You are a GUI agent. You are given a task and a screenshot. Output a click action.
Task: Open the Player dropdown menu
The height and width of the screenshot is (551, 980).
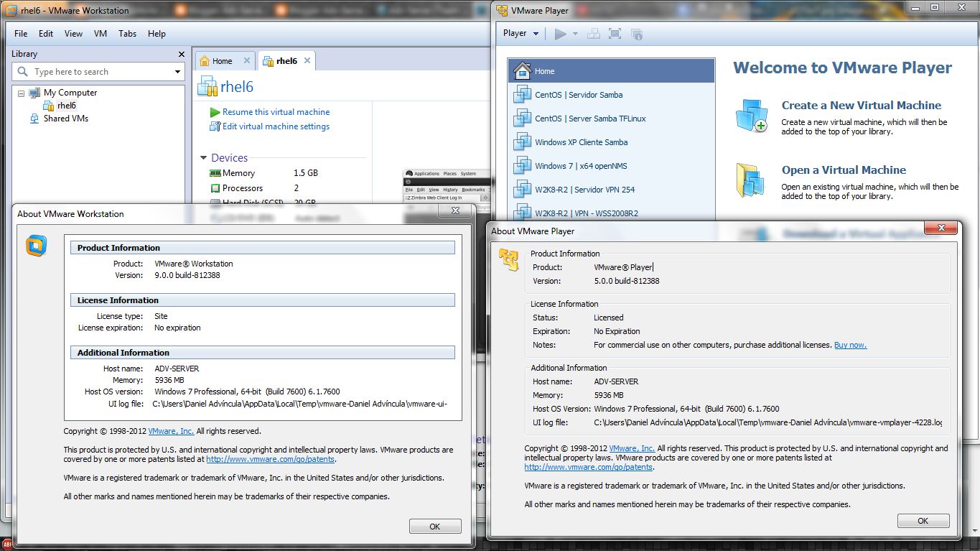click(x=521, y=33)
